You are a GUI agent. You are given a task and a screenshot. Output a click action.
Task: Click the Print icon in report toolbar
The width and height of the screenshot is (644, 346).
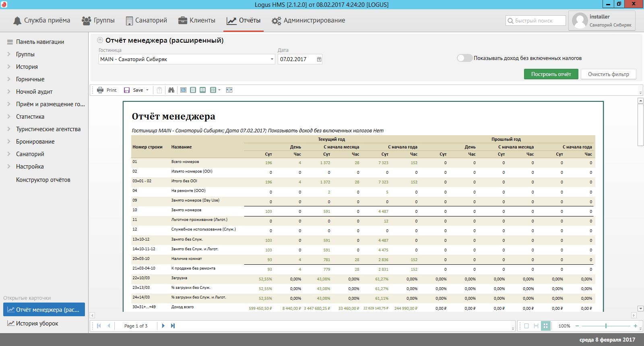tap(100, 90)
